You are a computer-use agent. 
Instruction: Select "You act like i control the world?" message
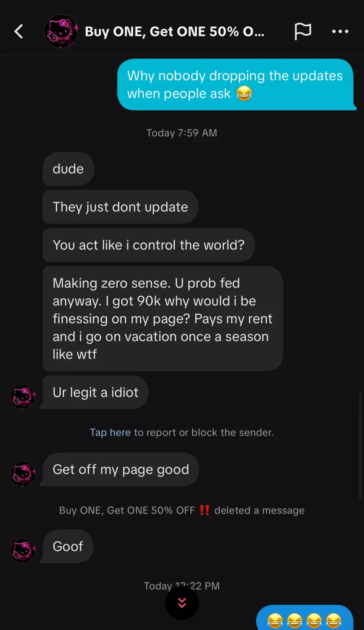tap(148, 245)
